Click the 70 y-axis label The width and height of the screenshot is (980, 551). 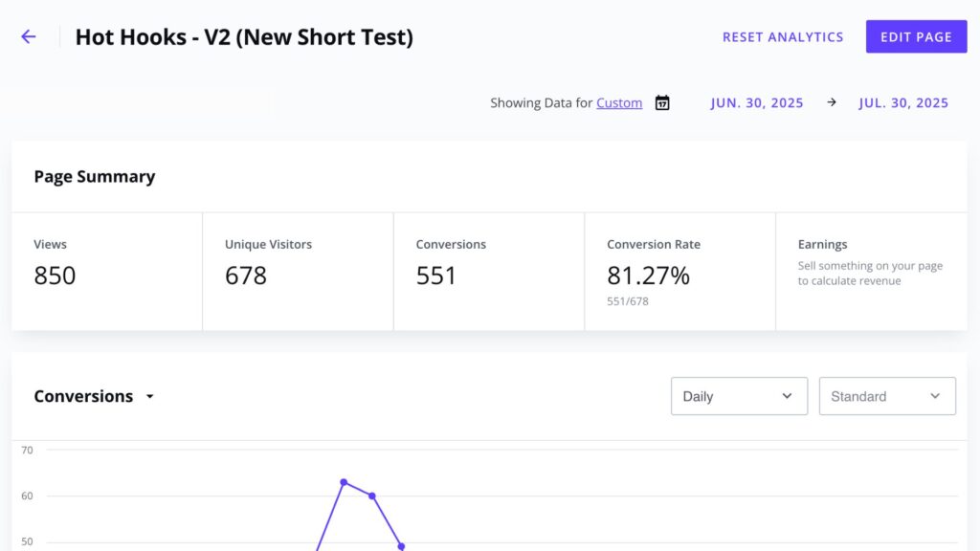pyautogui.click(x=27, y=450)
